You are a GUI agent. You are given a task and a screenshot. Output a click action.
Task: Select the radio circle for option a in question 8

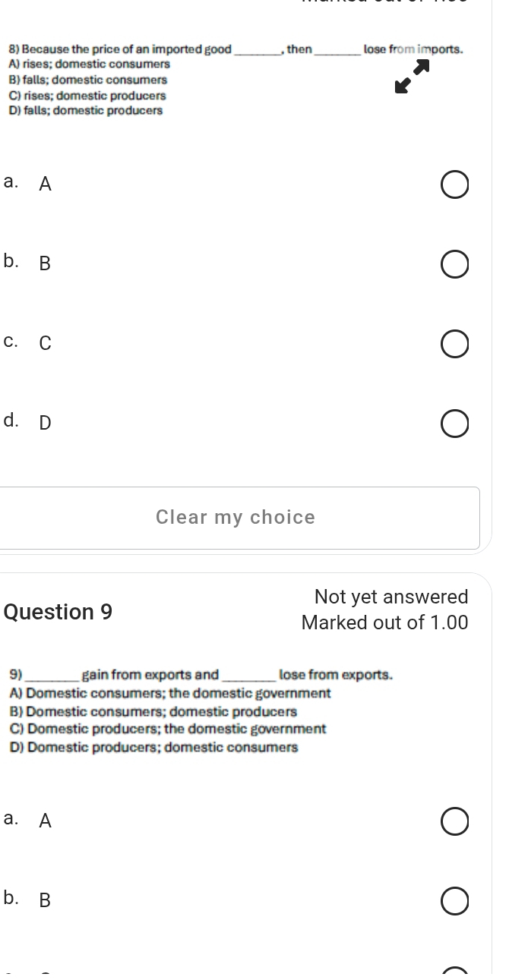pyautogui.click(x=454, y=185)
